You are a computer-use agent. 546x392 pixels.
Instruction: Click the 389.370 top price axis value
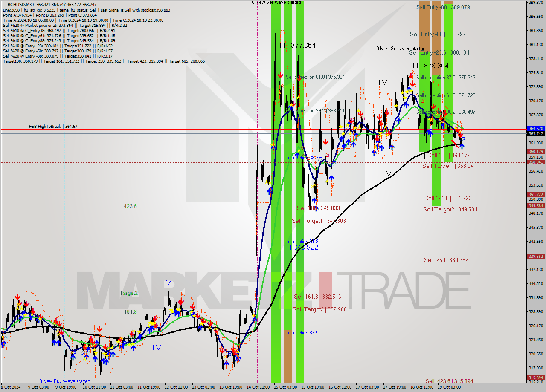click(x=536, y=3)
